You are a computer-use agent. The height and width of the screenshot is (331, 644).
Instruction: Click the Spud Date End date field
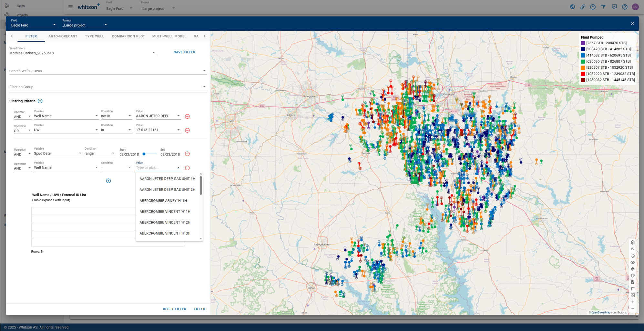(170, 155)
